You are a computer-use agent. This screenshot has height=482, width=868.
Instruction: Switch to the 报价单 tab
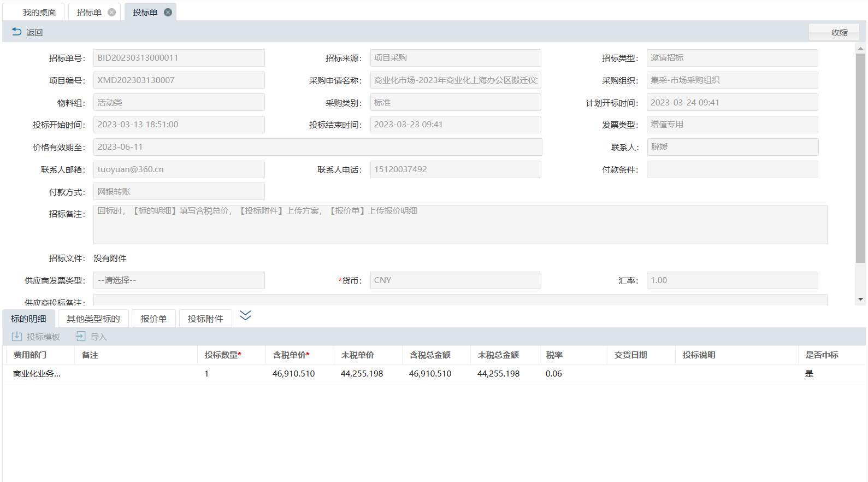153,319
